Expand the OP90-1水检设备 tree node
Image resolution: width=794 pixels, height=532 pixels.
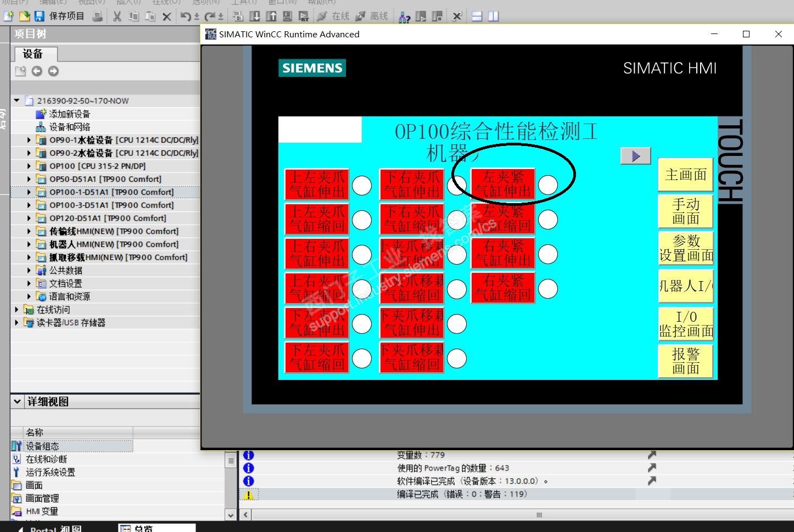(x=29, y=140)
